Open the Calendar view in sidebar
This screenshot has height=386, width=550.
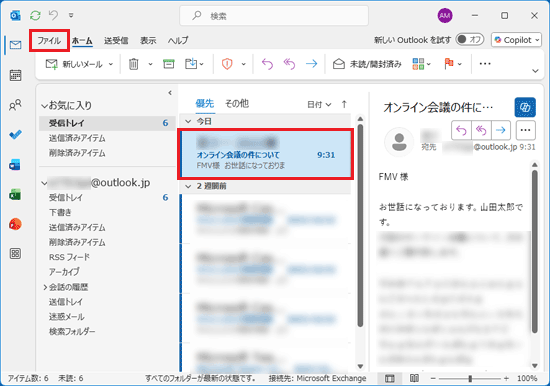15,75
